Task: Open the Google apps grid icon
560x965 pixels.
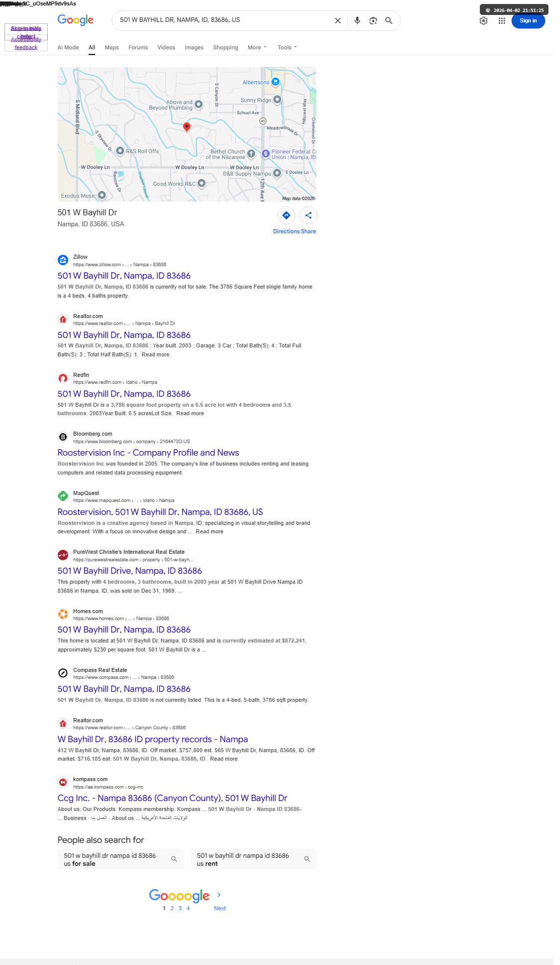Action: click(x=502, y=20)
